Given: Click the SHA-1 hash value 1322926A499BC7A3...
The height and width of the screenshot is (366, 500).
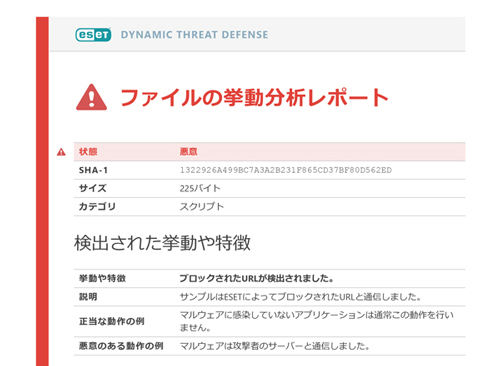Looking at the screenshot, I should [x=286, y=170].
